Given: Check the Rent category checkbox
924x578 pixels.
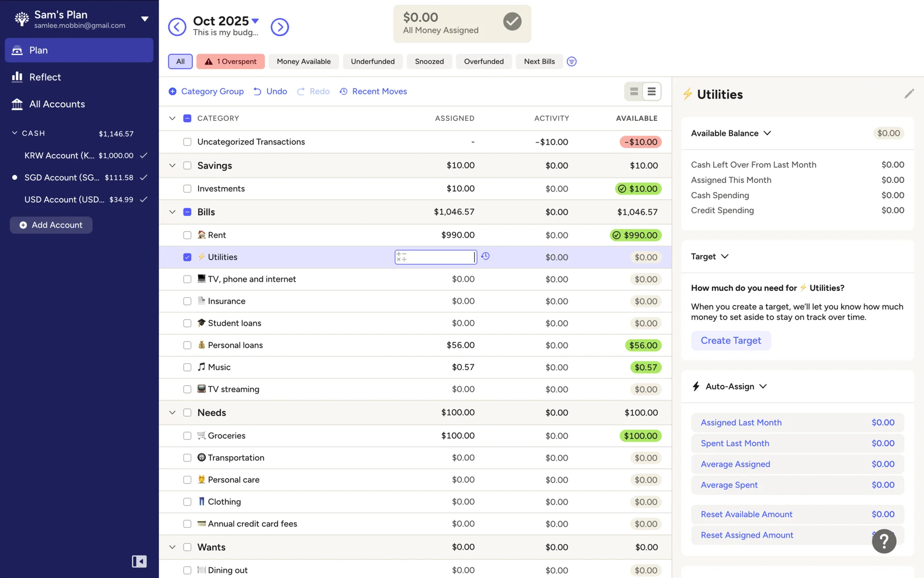Looking at the screenshot, I should click(x=187, y=235).
